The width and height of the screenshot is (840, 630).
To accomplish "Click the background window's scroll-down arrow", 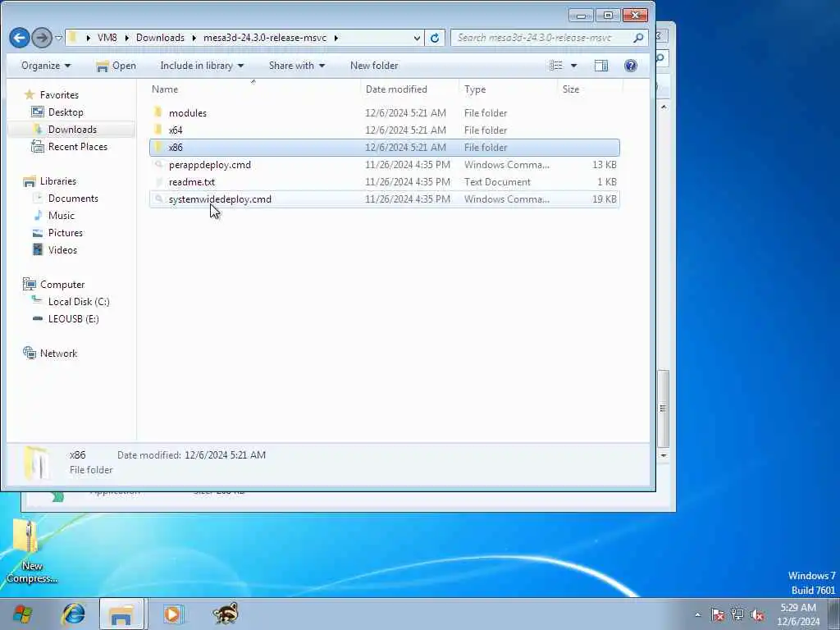I will [x=663, y=455].
